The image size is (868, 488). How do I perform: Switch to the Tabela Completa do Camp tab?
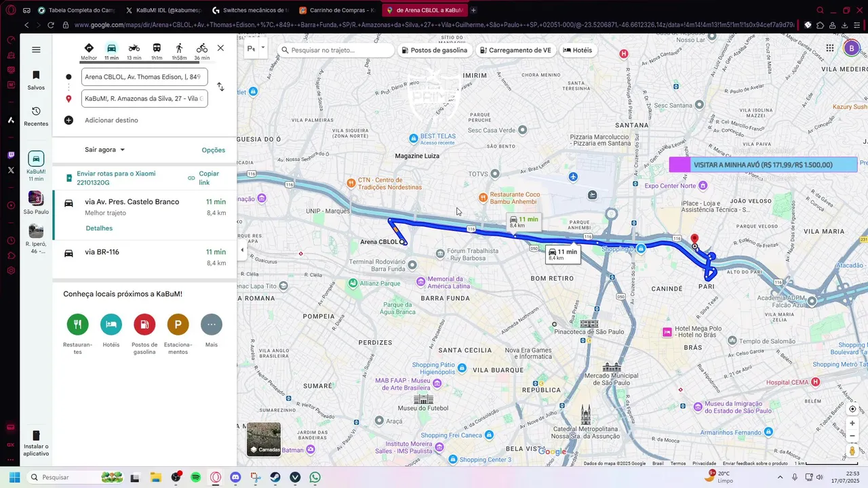point(77,10)
